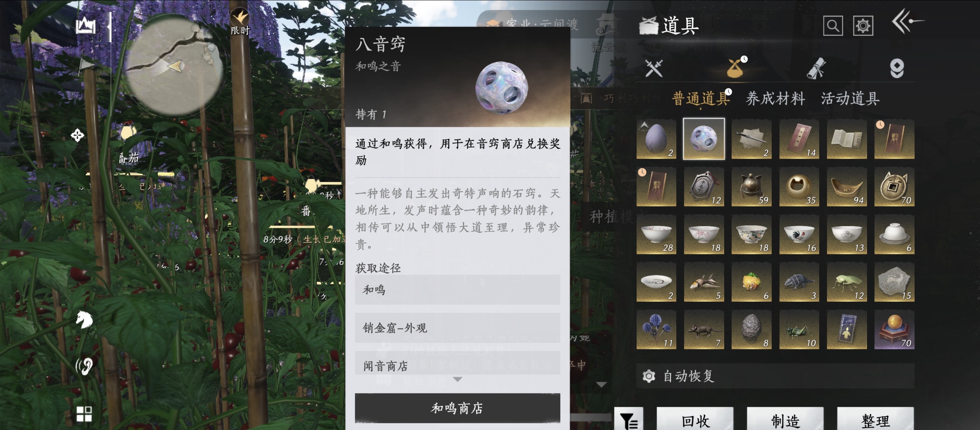This screenshot has width=980, height=430.
Task: Click the 回收 recycle button
Action: [695, 420]
